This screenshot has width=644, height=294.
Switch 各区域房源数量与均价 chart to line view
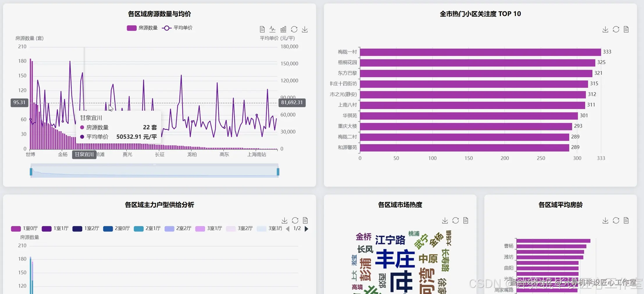click(273, 29)
